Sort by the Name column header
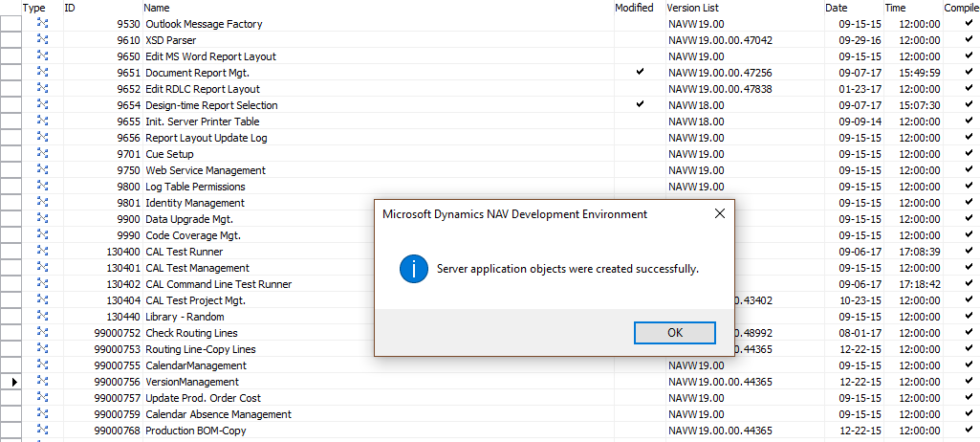980x442 pixels. (156, 8)
